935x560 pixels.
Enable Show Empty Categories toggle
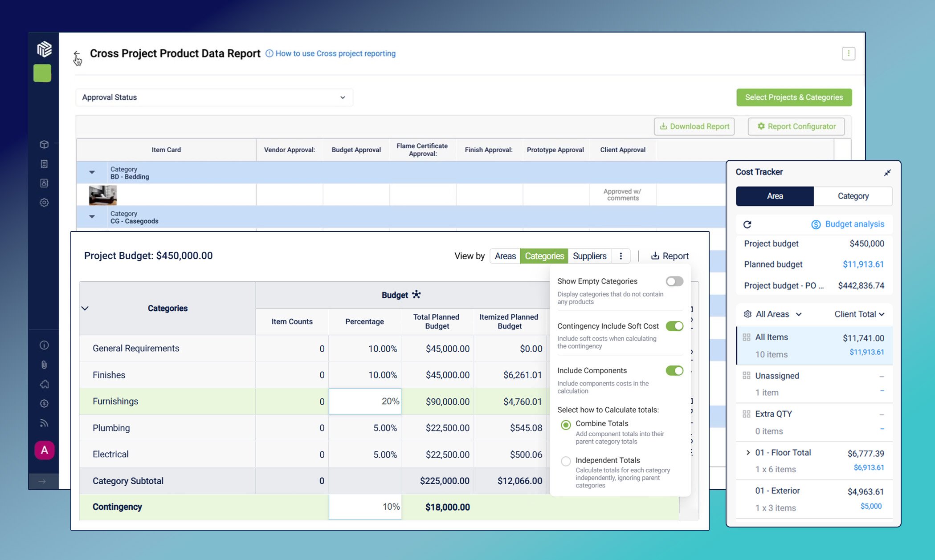(674, 281)
